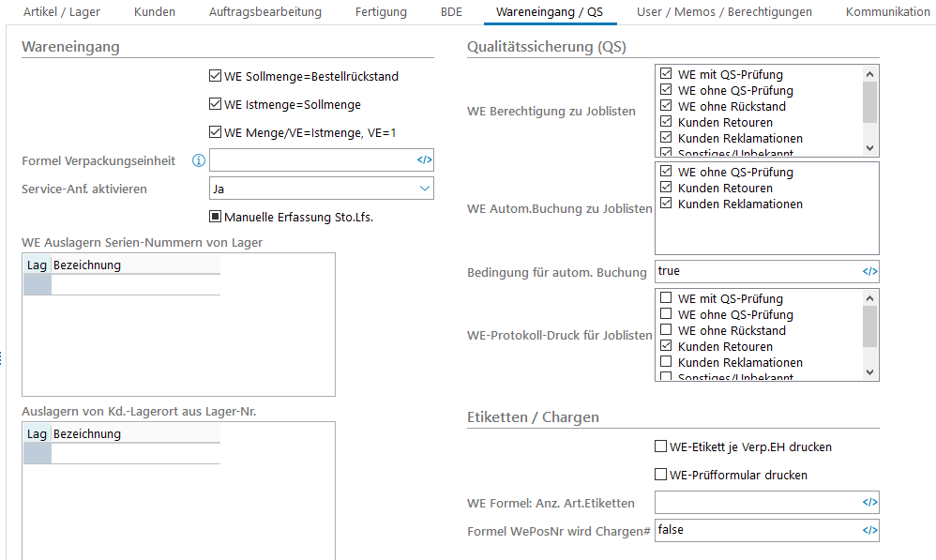Image resolution: width=936 pixels, height=560 pixels.
Task: Toggle Manuelle Erfassung Sto.Lfs. checkbox
Action: (215, 218)
